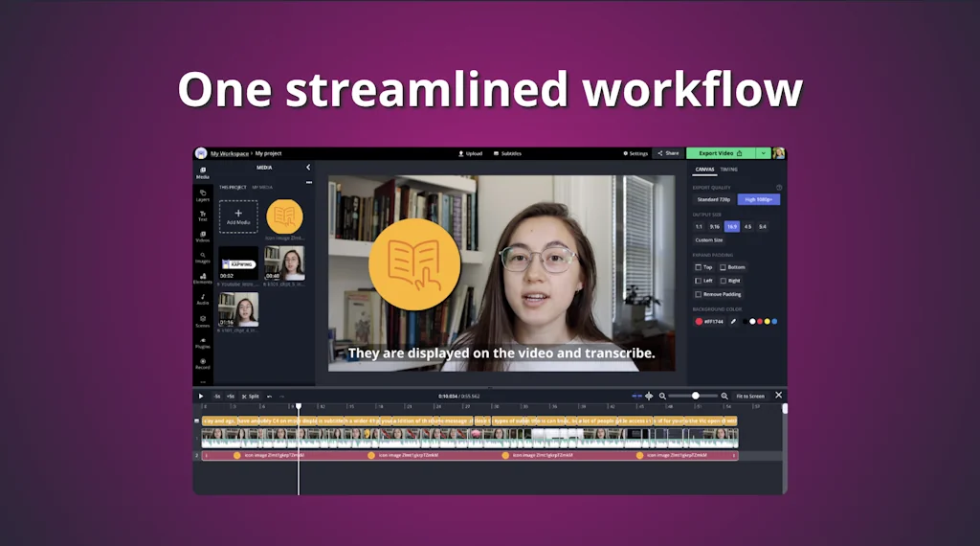Select the Text tool in sidebar
The height and width of the screenshot is (546, 980).
click(203, 216)
